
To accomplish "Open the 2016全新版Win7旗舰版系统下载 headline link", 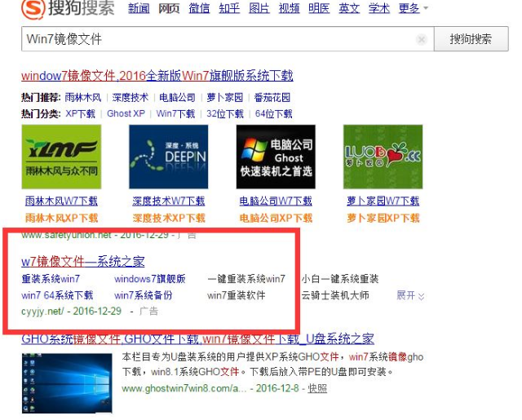I will 157,76.
